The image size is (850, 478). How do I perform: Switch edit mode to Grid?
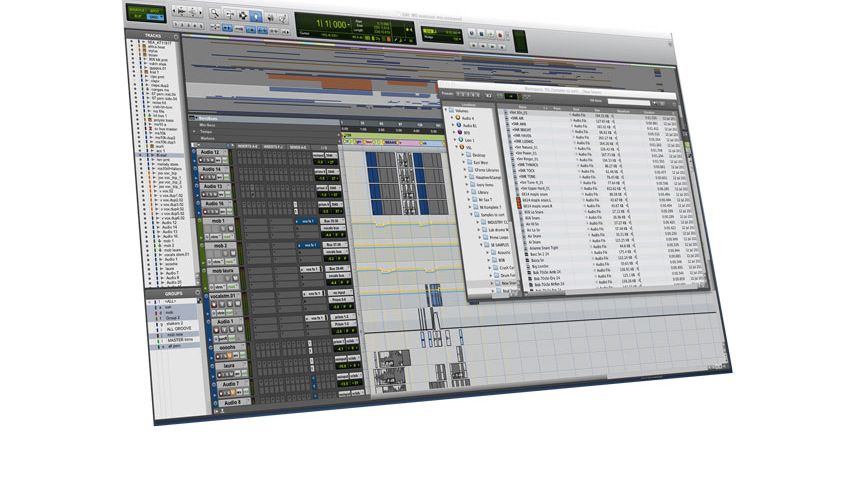[155, 17]
